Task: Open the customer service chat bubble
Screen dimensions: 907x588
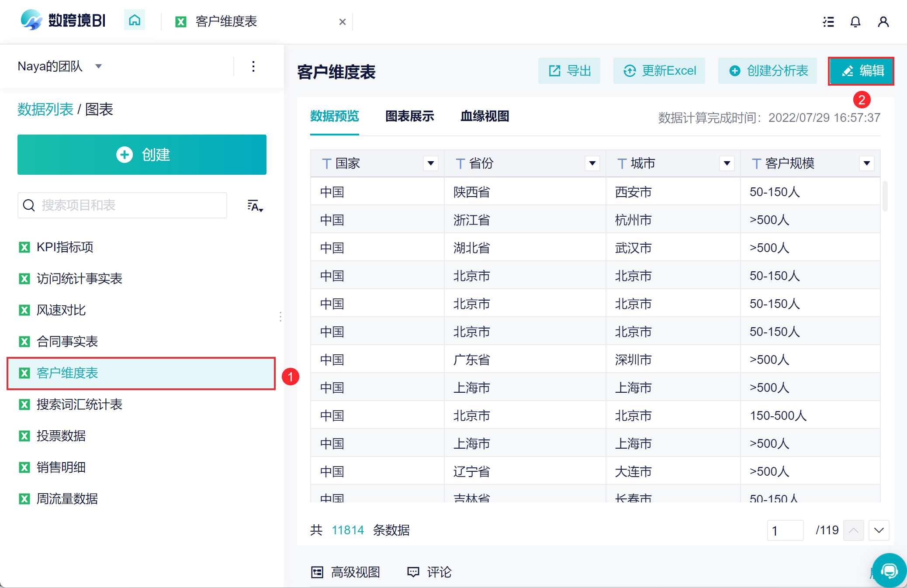Action: pyautogui.click(x=889, y=570)
